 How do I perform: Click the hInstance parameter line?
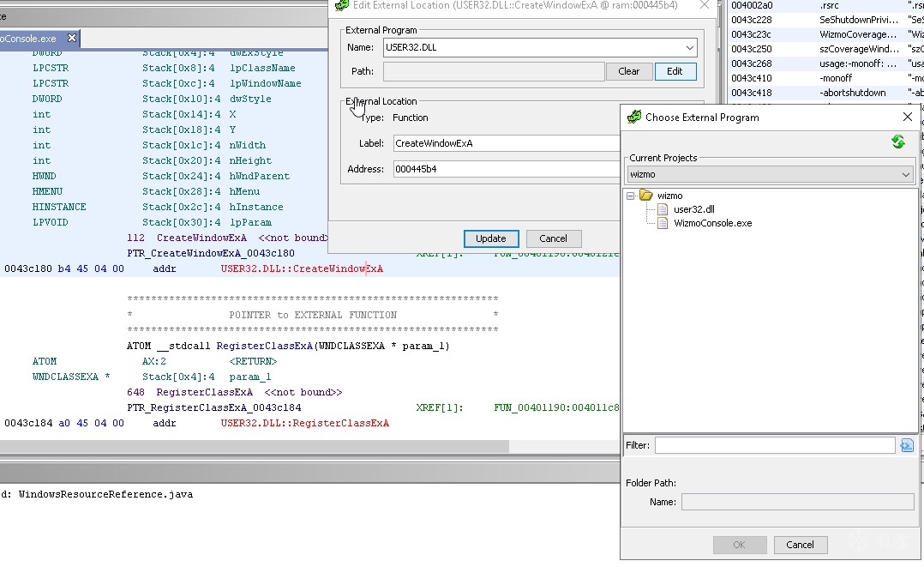(158, 207)
